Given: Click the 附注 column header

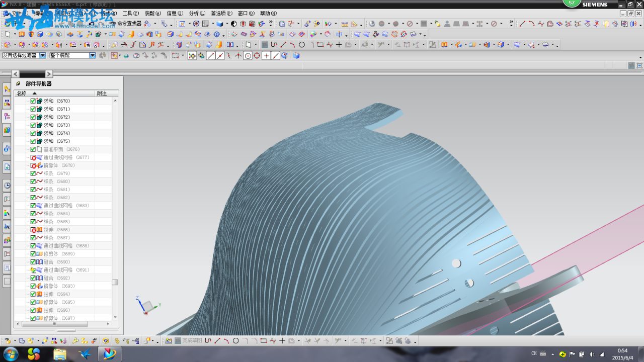Looking at the screenshot, I should [x=107, y=94].
